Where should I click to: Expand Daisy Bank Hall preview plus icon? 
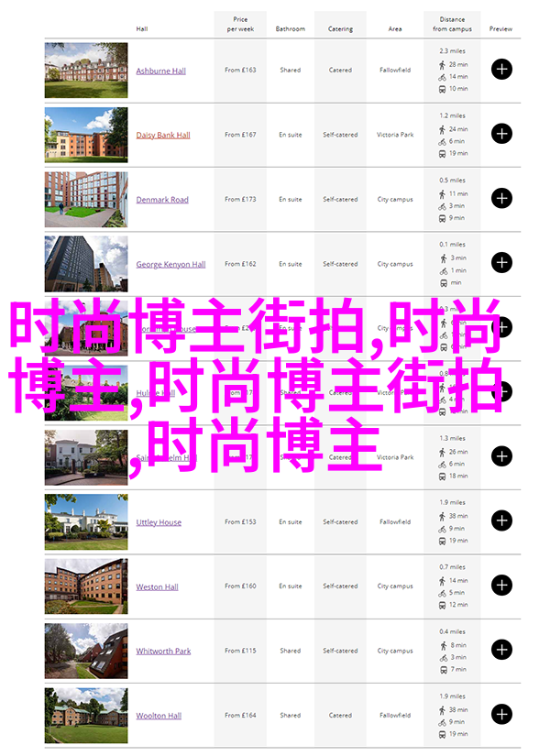[501, 134]
